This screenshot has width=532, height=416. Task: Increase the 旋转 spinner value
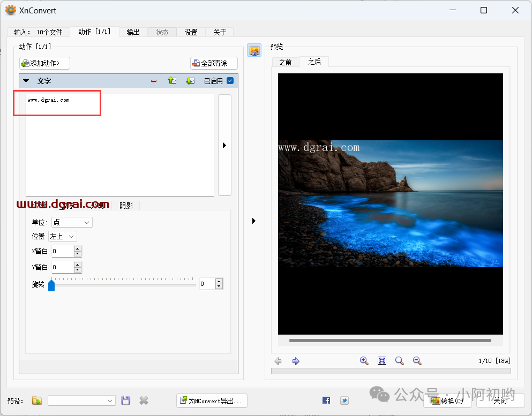point(219,281)
